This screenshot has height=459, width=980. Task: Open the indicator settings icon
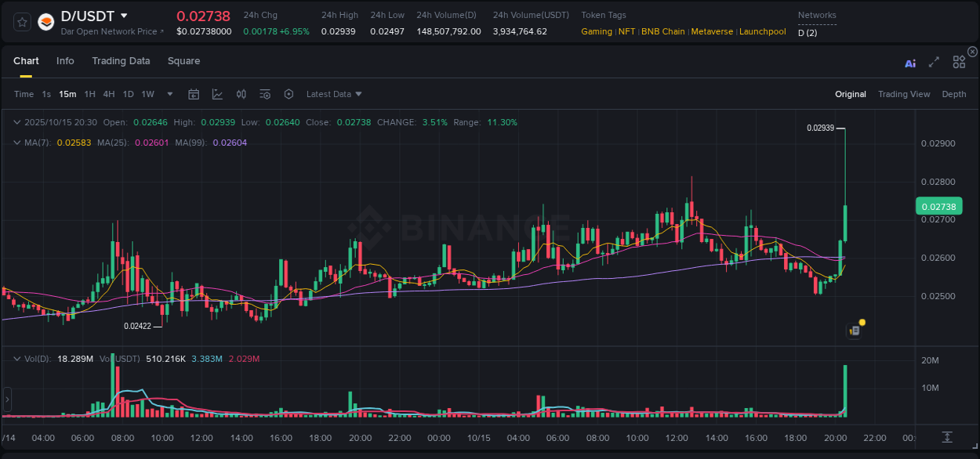click(265, 93)
